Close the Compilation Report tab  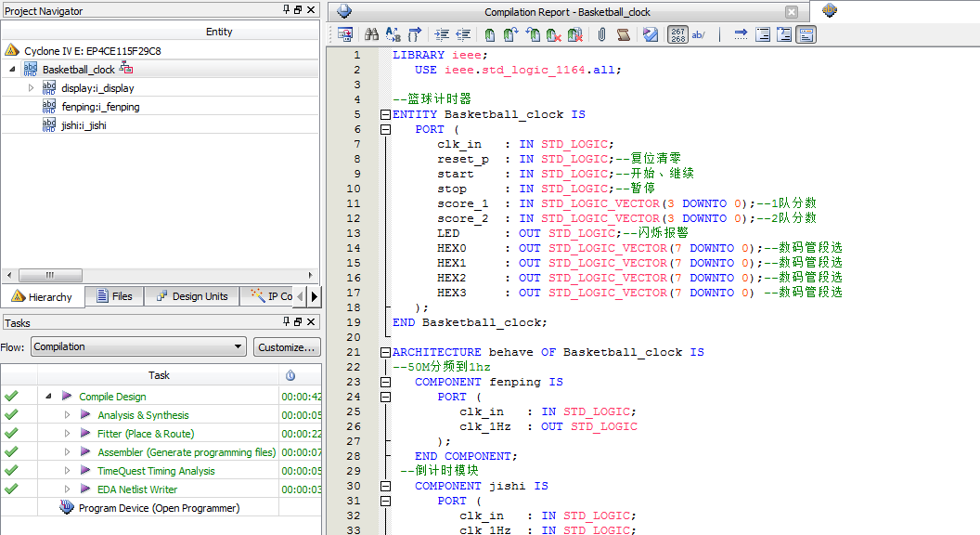791,12
